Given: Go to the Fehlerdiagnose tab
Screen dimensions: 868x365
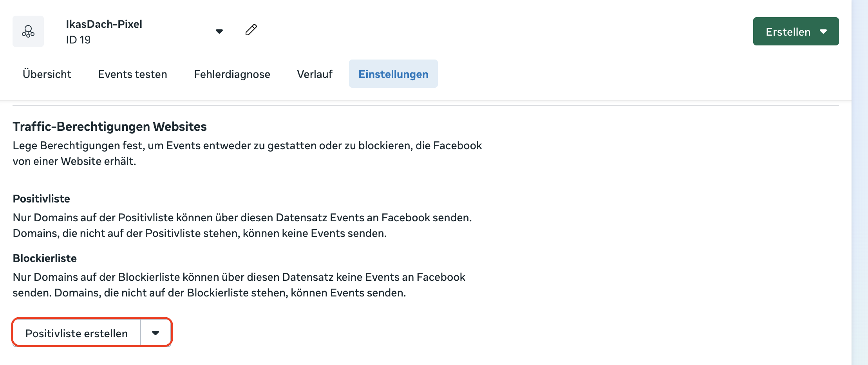Looking at the screenshot, I should [232, 74].
